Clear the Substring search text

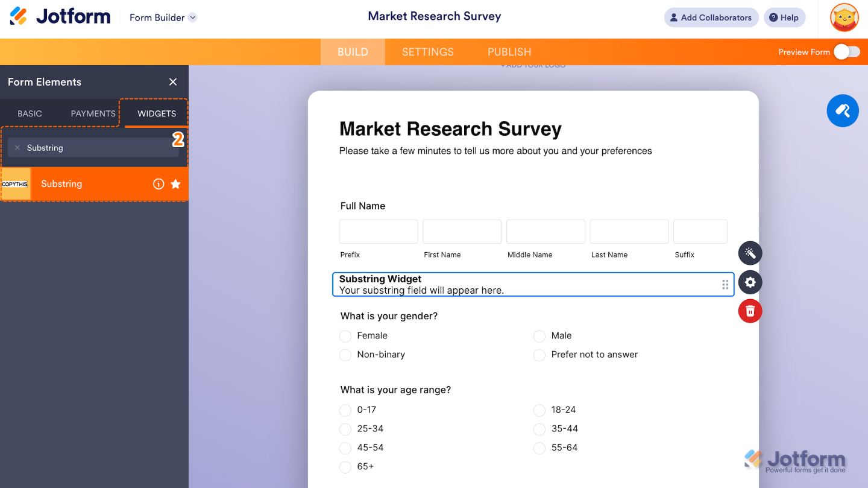click(17, 148)
